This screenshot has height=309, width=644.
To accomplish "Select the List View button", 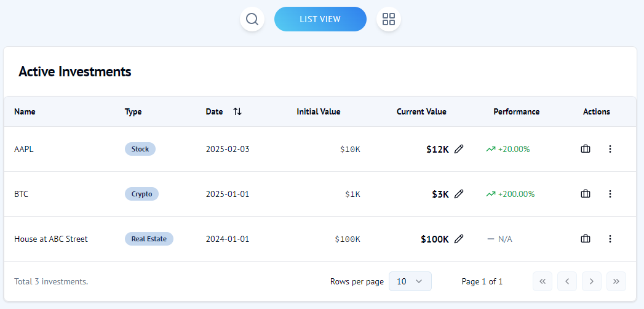I will (320, 19).
